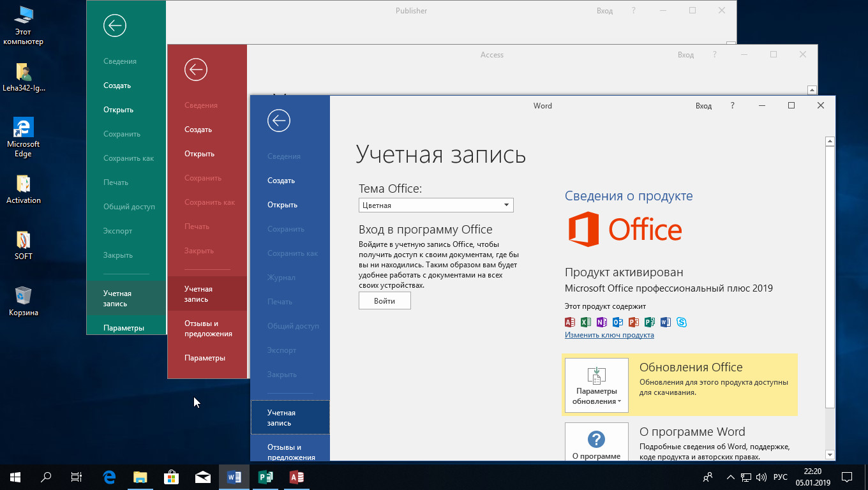Open Microsoft Store taskbar icon
This screenshot has width=868, height=490.
(171, 477)
